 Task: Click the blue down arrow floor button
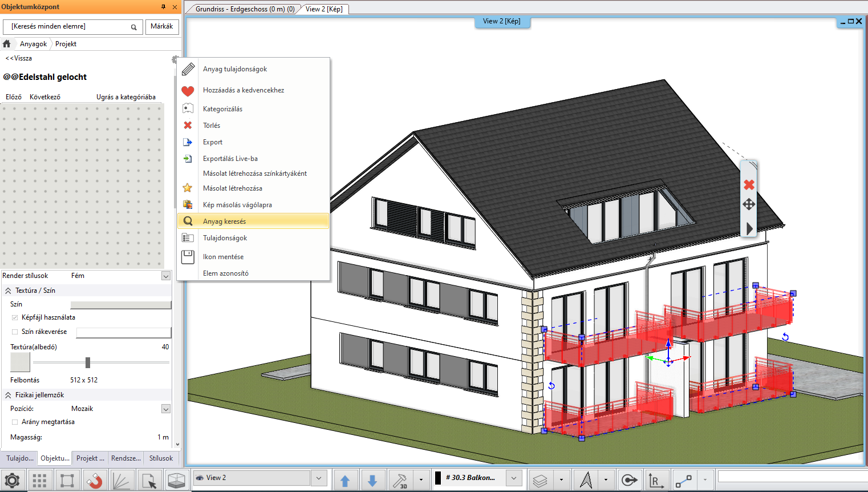tap(372, 481)
